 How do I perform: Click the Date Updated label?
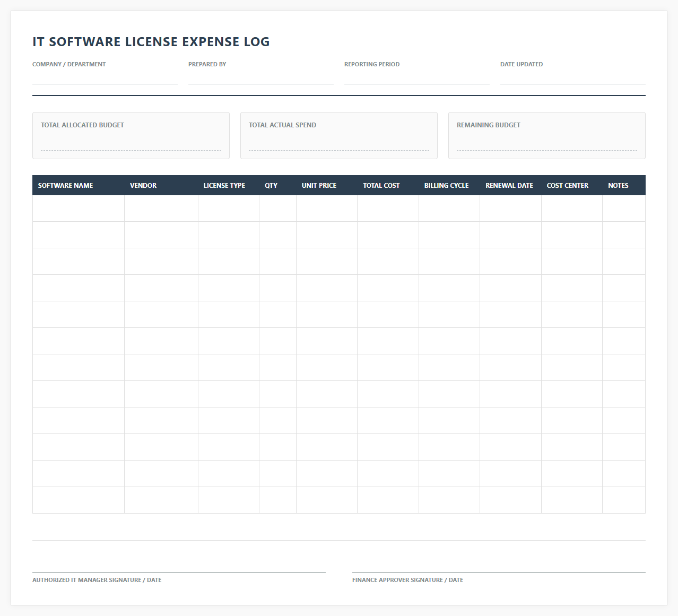pyautogui.click(x=521, y=64)
